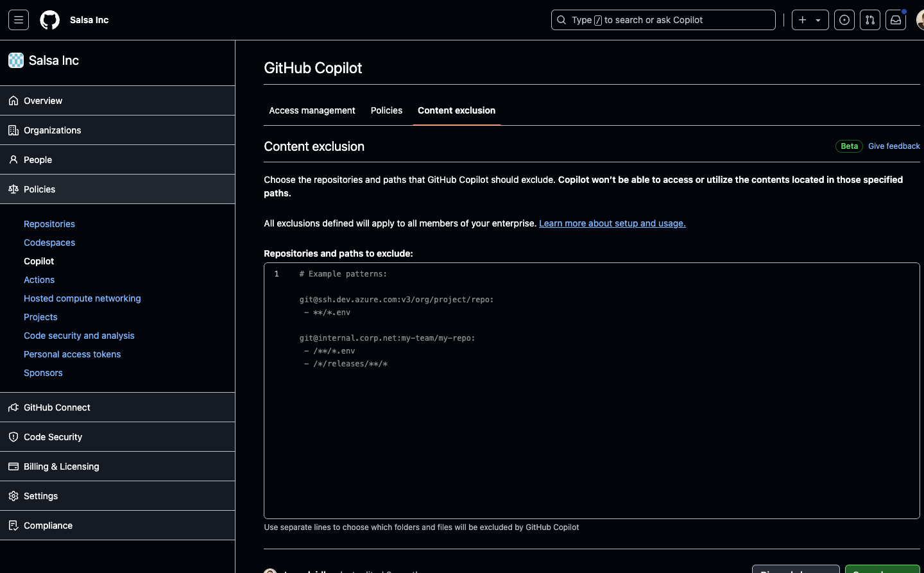Open Compliance in the sidebar
924x573 pixels.
click(x=117, y=526)
